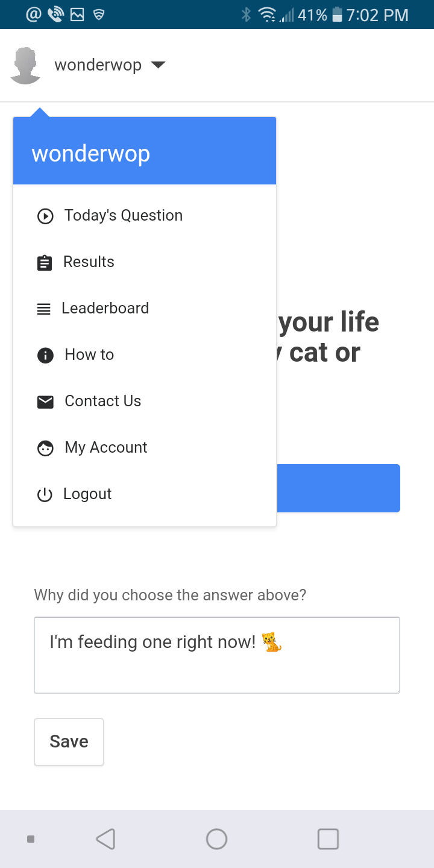Open My Account from the menu

pyautogui.click(x=105, y=448)
